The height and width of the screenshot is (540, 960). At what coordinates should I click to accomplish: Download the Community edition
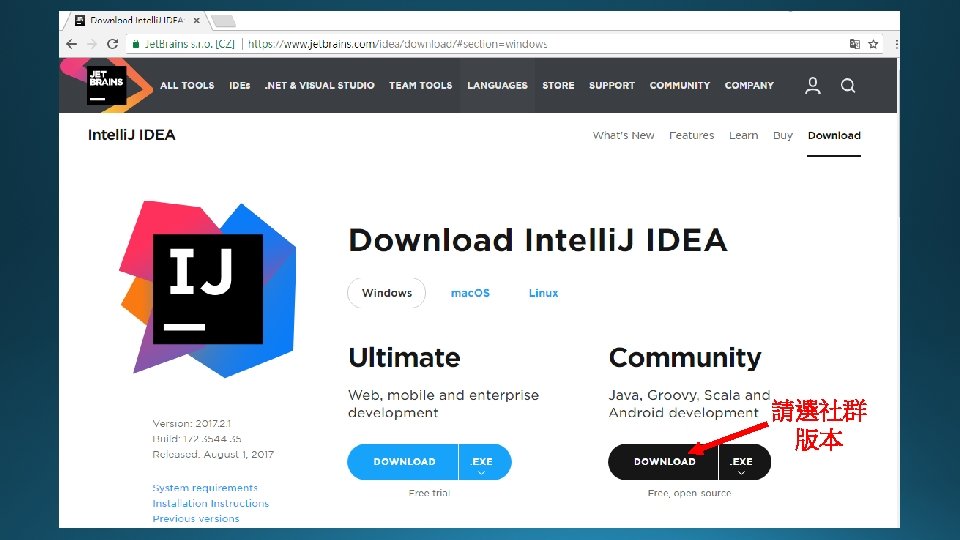pyautogui.click(x=663, y=462)
